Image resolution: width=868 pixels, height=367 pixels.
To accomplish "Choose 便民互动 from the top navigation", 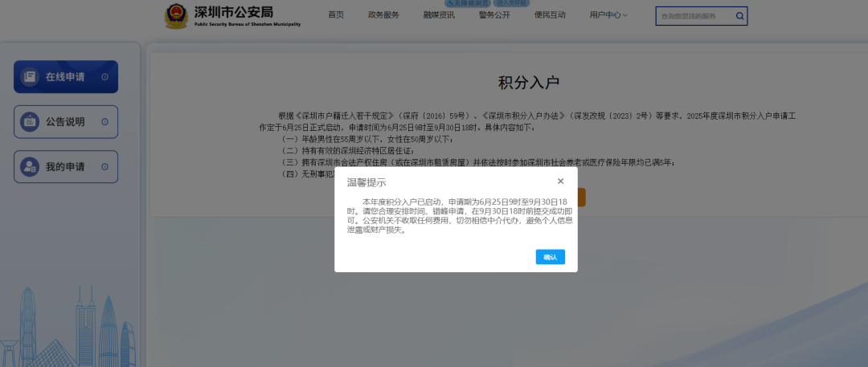I will click(550, 15).
